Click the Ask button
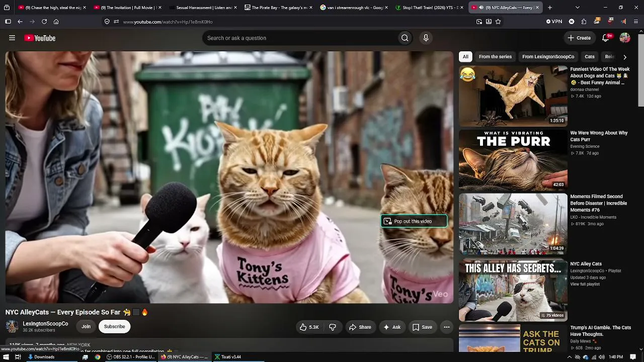 (392, 327)
